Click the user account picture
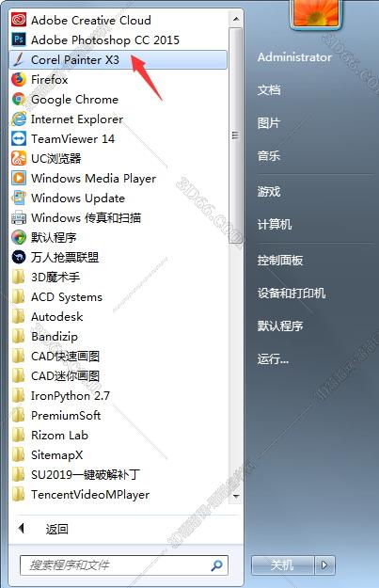Screen dimensions: 379x588 (x=316, y=12)
